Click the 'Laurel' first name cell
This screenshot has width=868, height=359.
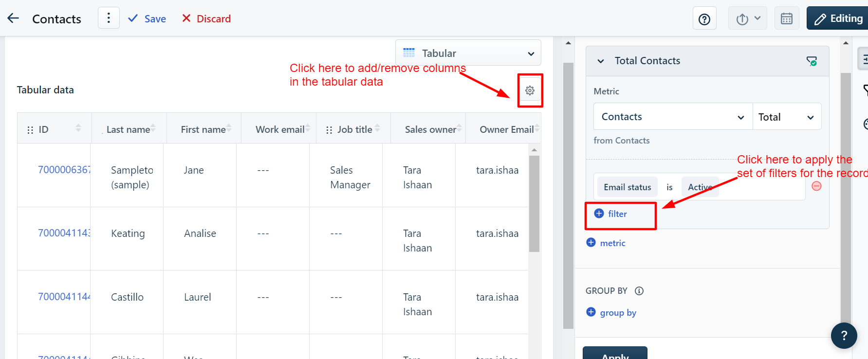point(198,297)
